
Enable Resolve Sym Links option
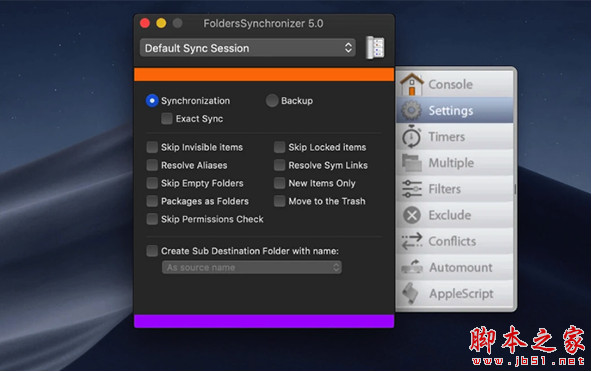pyautogui.click(x=279, y=165)
